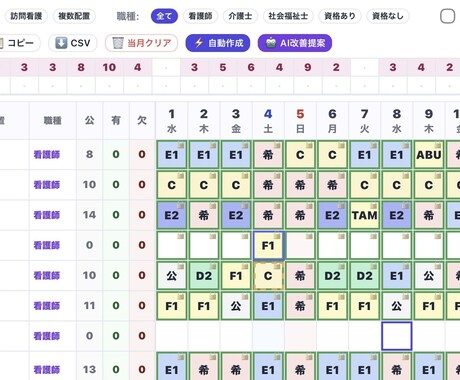Click the 公 column header

click(x=89, y=120)
